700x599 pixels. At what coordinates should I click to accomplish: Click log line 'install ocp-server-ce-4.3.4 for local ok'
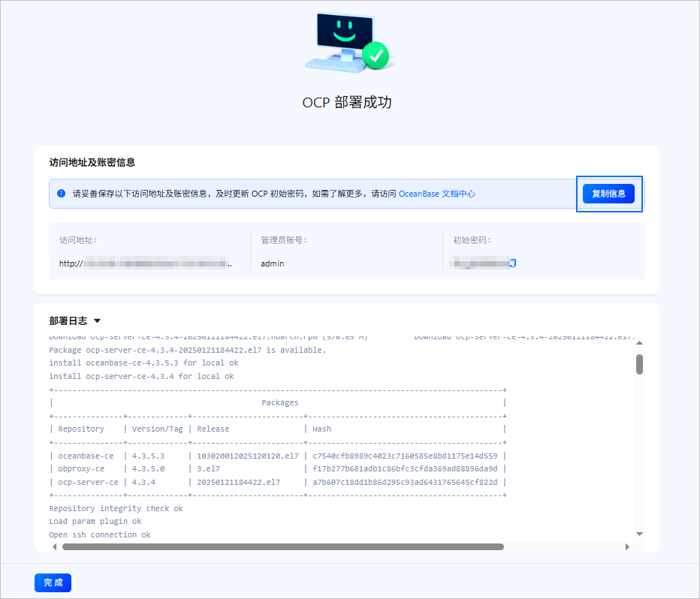pyautogui.click(x=141, y=376)
